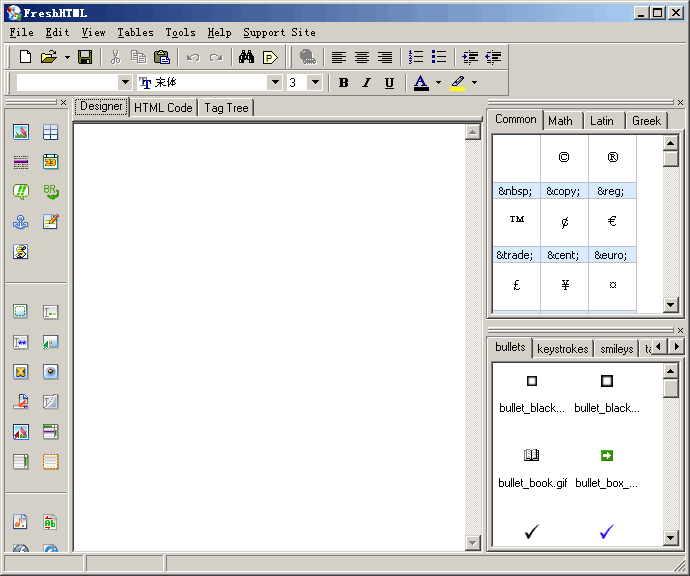Insert an image from the left sidebar
690x576 pixels.
(21, 132)
